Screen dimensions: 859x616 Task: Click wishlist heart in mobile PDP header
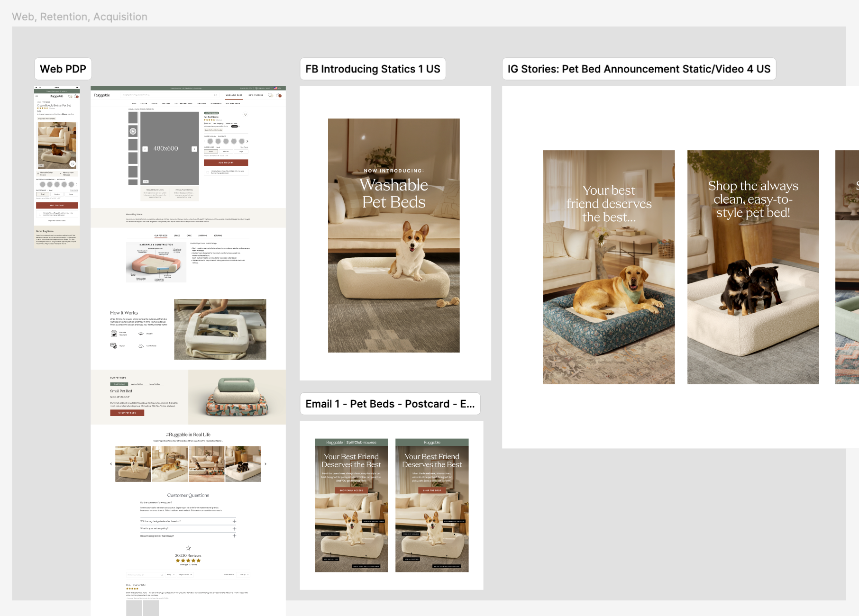[x=70, y=96]
